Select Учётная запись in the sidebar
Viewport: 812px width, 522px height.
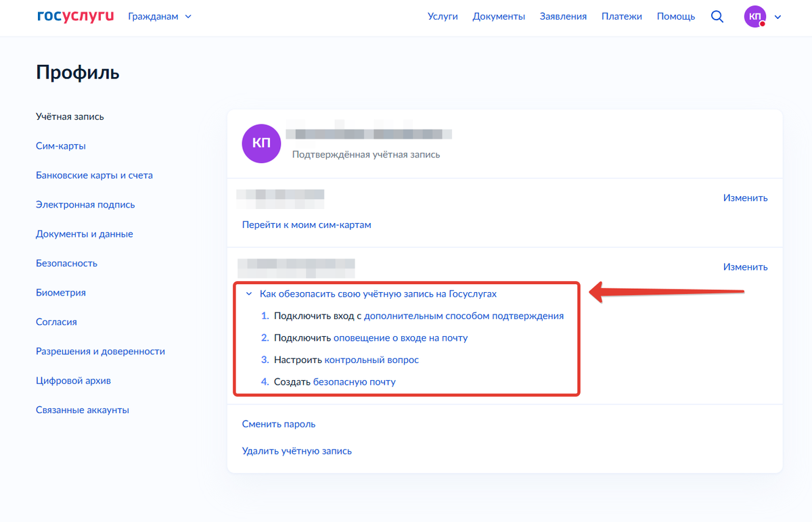pos(70,116)
